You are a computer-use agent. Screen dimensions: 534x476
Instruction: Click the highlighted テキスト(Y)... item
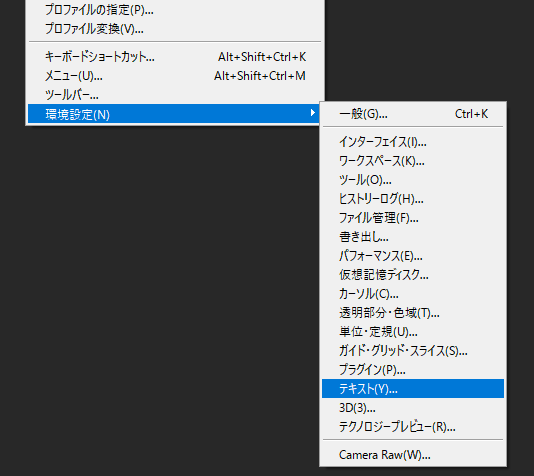coord(413,388)
